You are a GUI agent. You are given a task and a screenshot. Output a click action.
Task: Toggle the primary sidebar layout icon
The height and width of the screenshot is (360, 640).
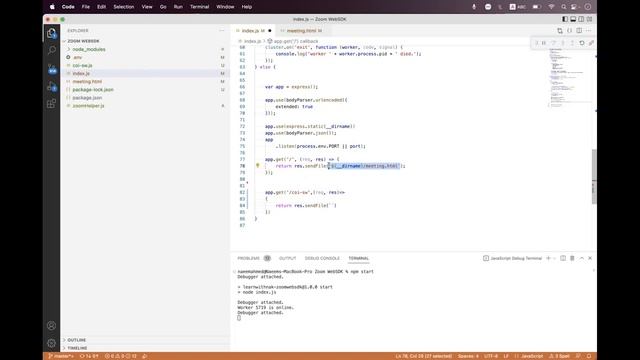565,19
